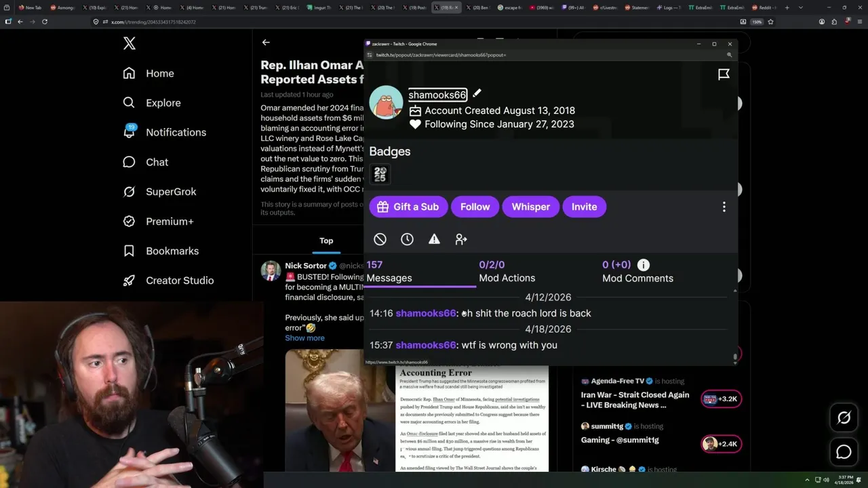Open the shamooks66 username link

(x=437, y=95)
